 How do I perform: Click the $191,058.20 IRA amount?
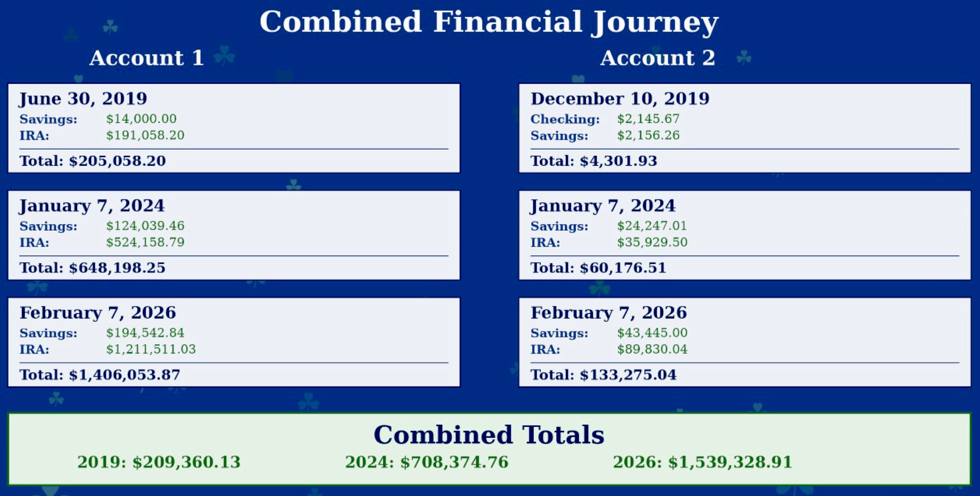145,135
